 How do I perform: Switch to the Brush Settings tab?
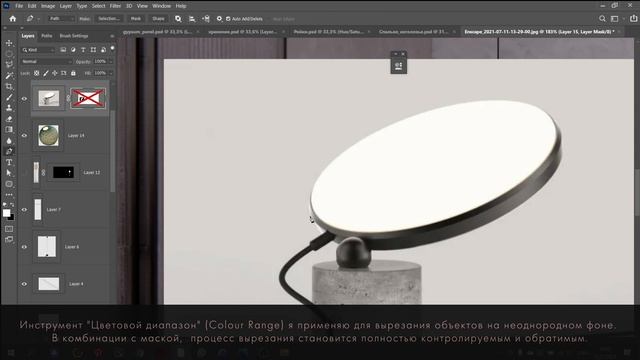pos(74,36)
